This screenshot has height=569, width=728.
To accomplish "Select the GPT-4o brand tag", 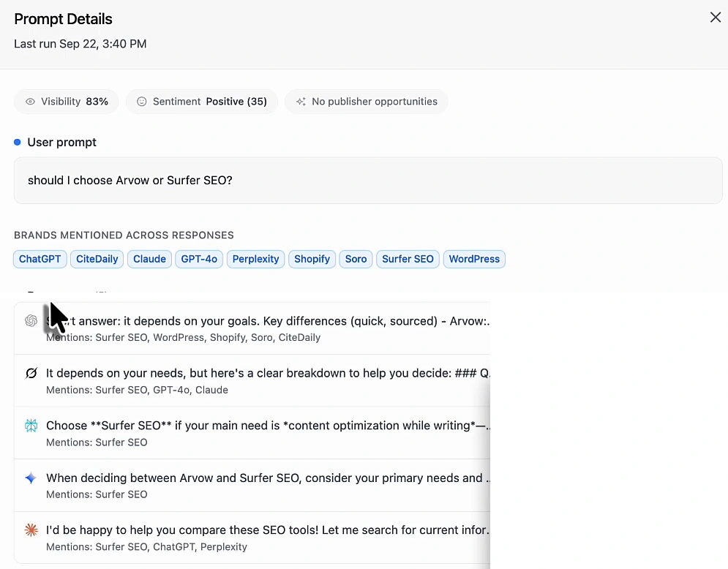I will 199,259.
